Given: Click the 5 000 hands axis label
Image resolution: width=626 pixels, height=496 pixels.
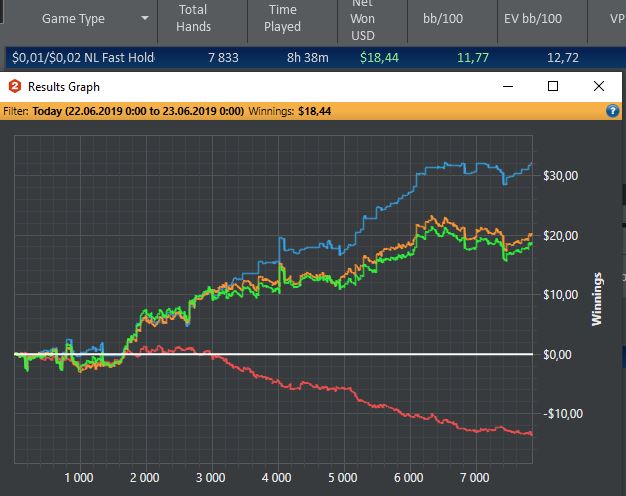Looking at the screenshot, I should [x=343, y=478].
